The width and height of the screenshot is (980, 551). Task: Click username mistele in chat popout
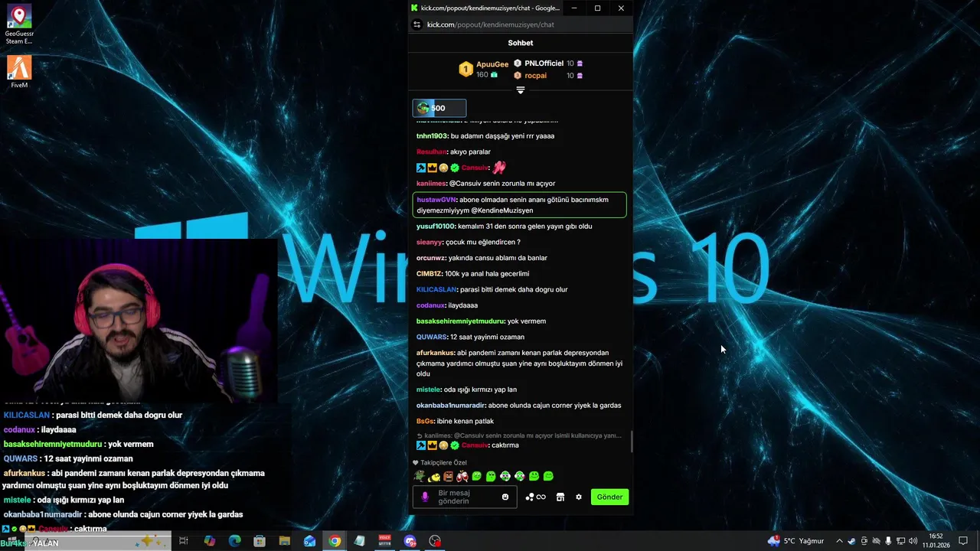429,390
